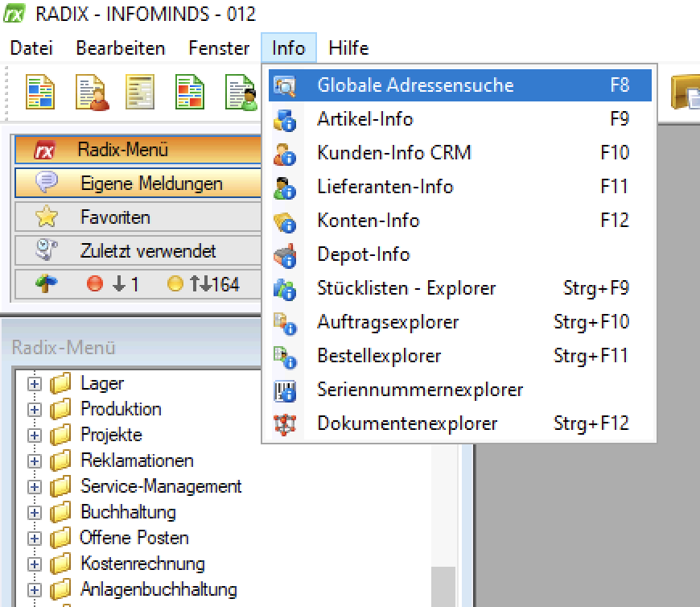This screenshot has height=607, width=700.
Task: Open the Datei menu
Action: 31,47
